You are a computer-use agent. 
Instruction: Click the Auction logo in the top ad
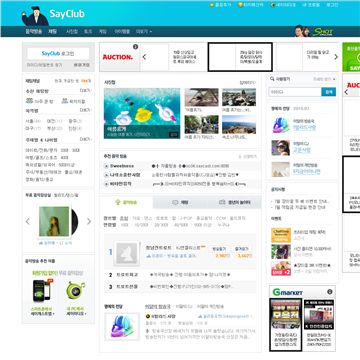(x=117, y=57)
